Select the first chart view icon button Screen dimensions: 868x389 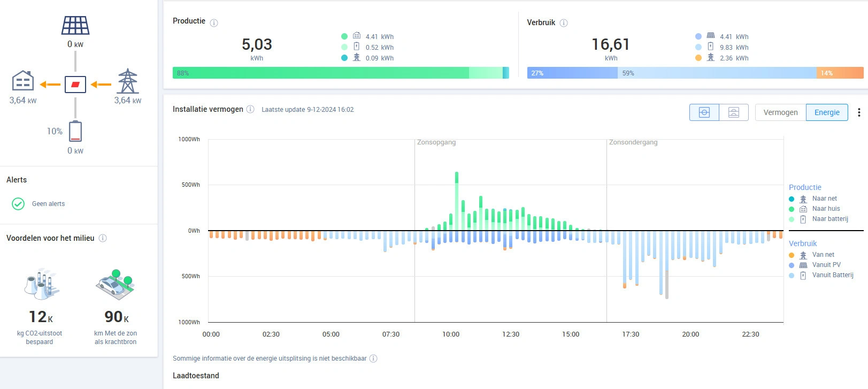pyautogui.click(x=704, y=112)
